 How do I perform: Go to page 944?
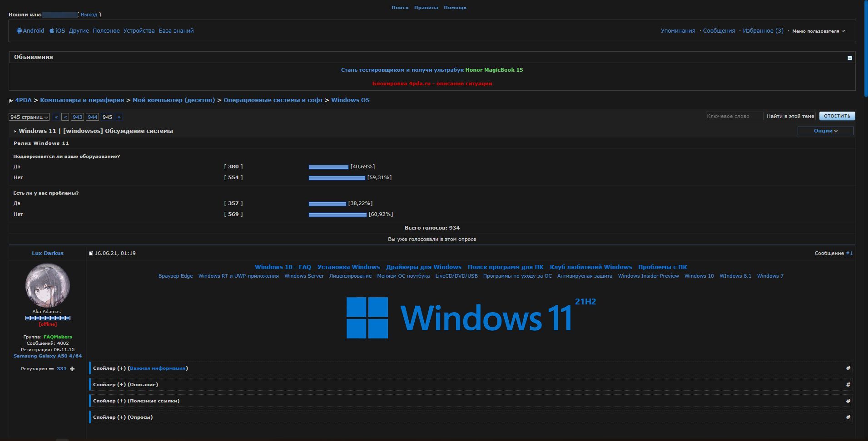(x=93, y=117)
